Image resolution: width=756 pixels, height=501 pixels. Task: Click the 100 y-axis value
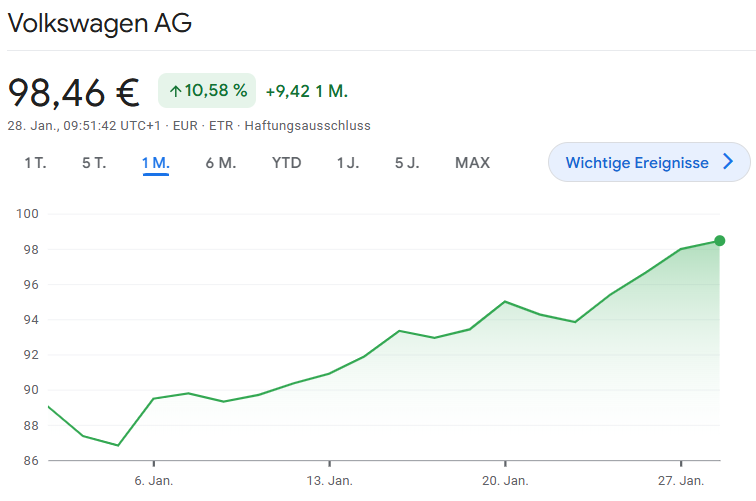tap(27, 214)
